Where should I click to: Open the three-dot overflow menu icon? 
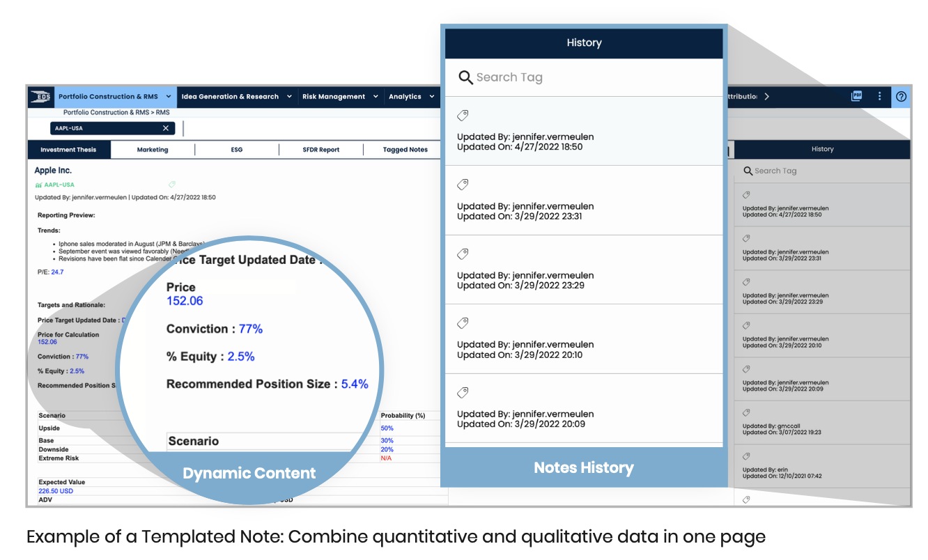tap(879, 96)
